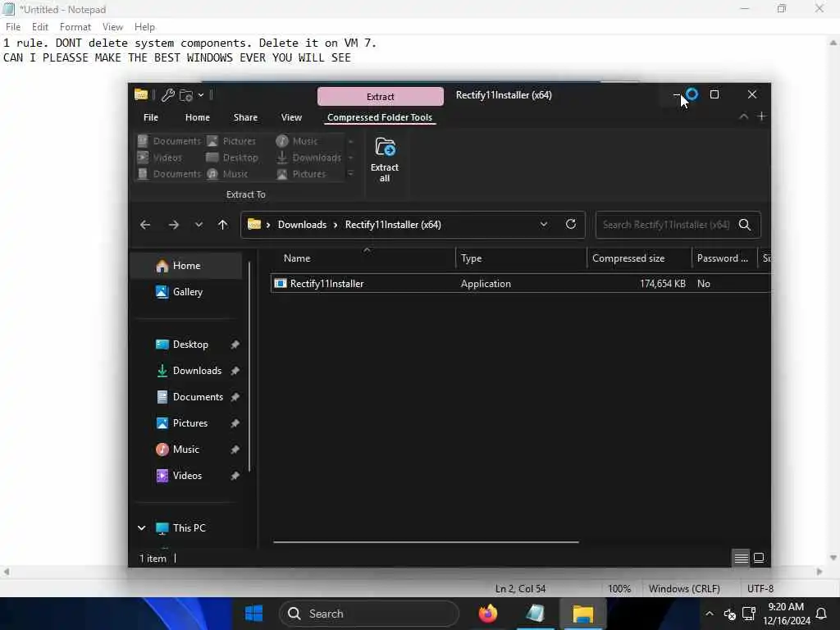Unpin Downloads using its pin icon

coord(235,371)
